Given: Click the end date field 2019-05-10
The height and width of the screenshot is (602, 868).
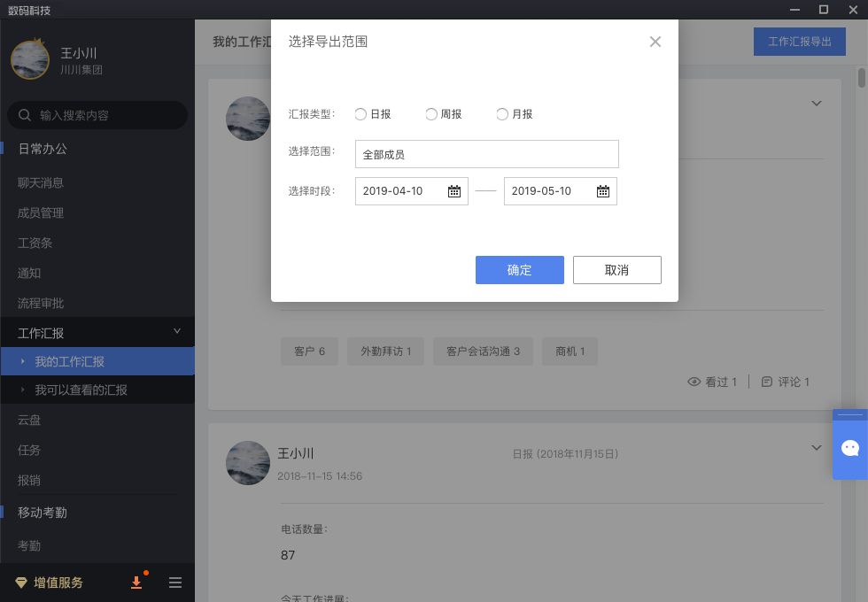Looking at the screenshot, I should (x=560, y=191).
